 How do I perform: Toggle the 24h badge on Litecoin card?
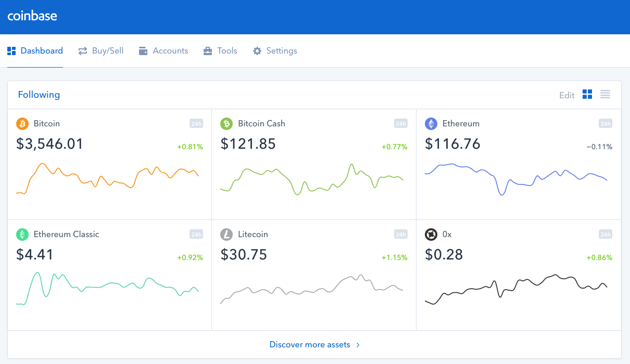tap(401, 235)
